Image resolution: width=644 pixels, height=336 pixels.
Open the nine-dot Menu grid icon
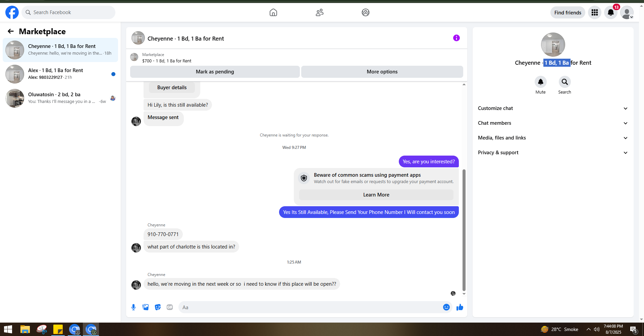coord(595,12)
